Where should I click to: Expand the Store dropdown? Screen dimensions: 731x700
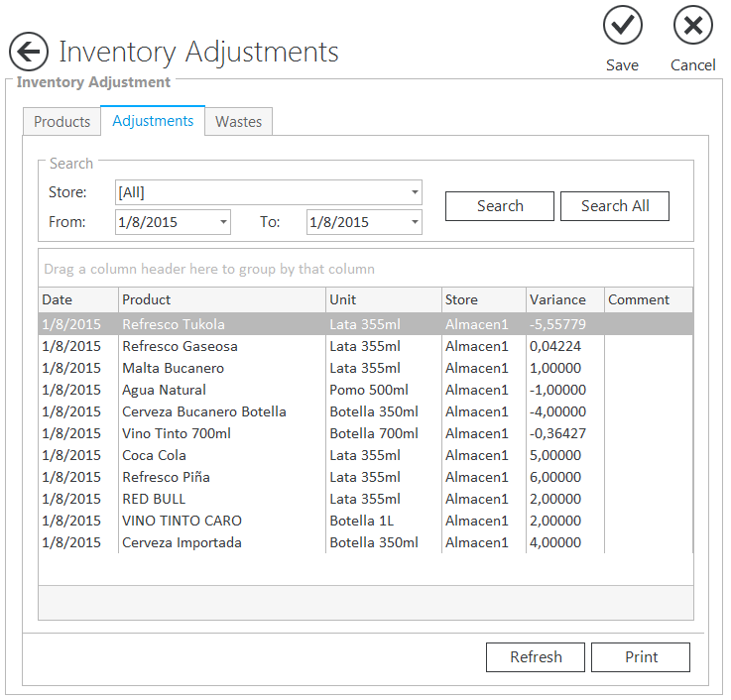[414, 192]
